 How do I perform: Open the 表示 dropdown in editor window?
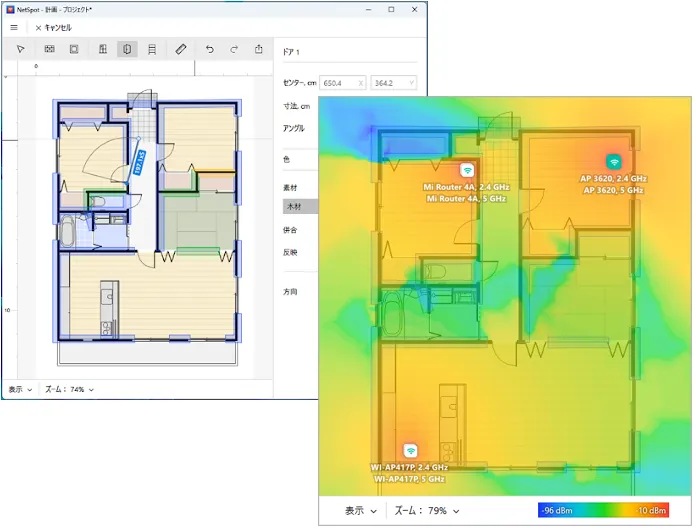20,389
